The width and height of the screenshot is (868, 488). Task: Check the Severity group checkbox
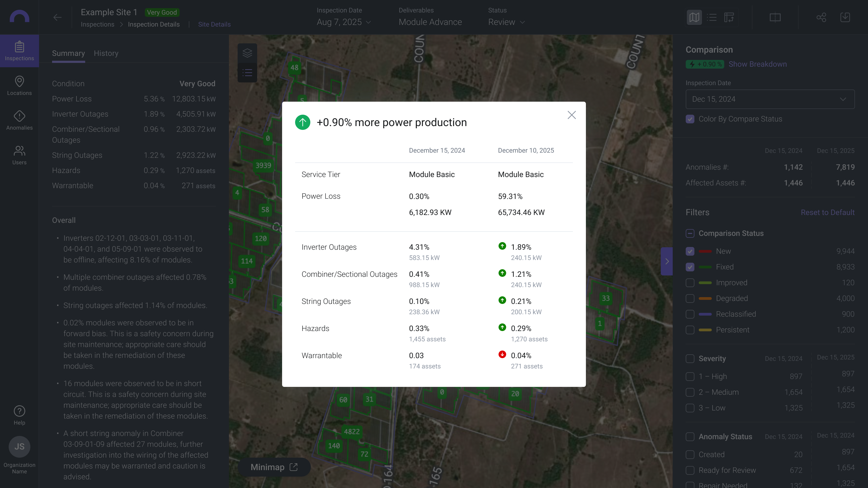point(690,359)
